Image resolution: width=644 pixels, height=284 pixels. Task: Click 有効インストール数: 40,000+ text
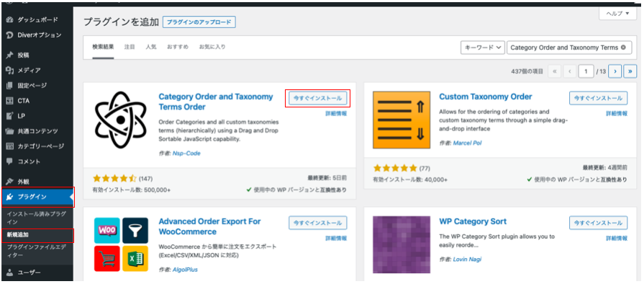click(410, 179)
